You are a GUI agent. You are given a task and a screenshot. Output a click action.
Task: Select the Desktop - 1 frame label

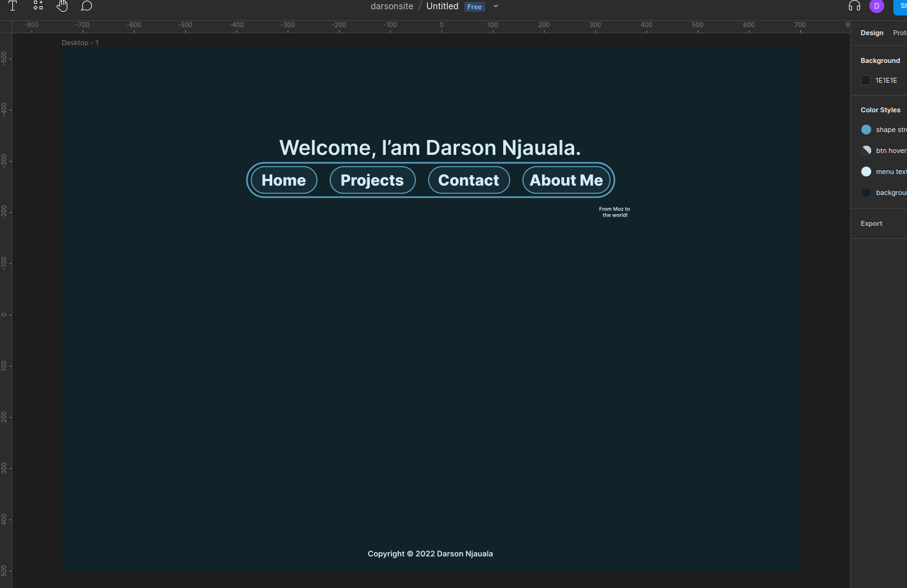(x=80, y=43)
